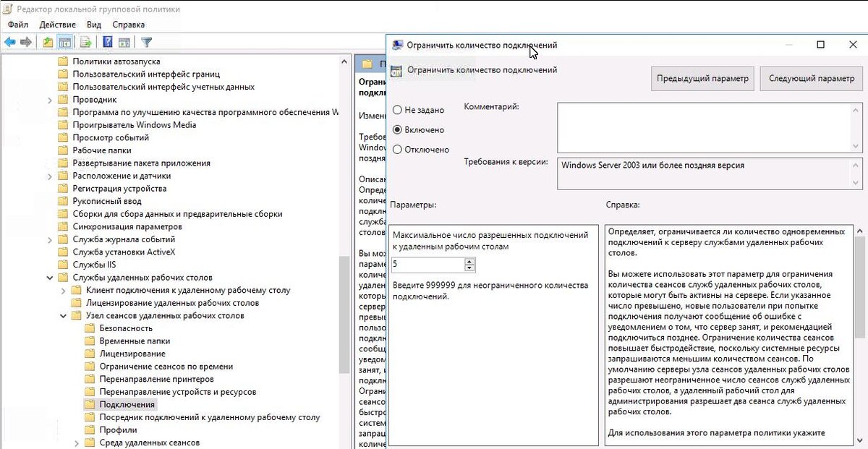Toggle the console tree pane icon

coord(65,42)
